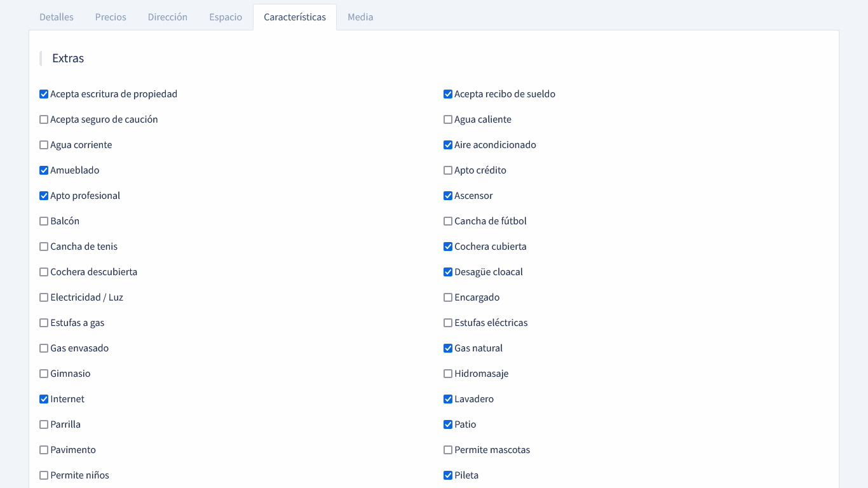Enable Permite mascotas checkbox
The height and width of the screenshot is (488, 868).
pyautogui.click(x=448, y=450)
